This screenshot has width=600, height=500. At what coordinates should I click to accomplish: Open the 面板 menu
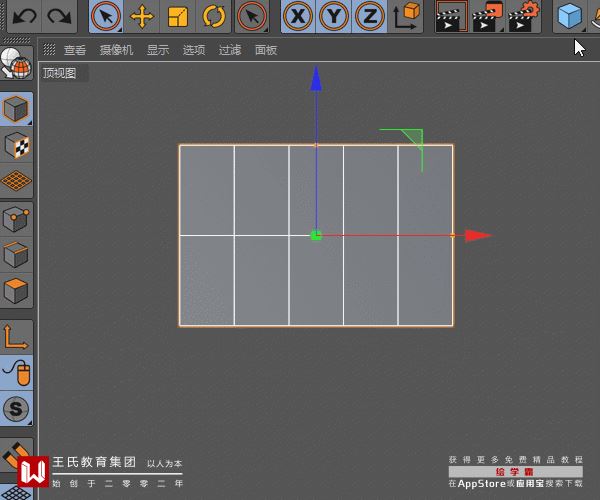266,50
